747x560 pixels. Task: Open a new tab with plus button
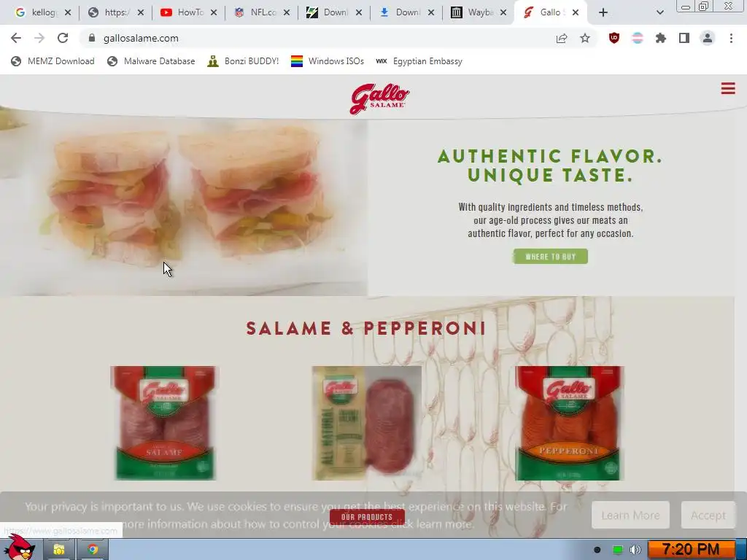[x=603, y=12]
